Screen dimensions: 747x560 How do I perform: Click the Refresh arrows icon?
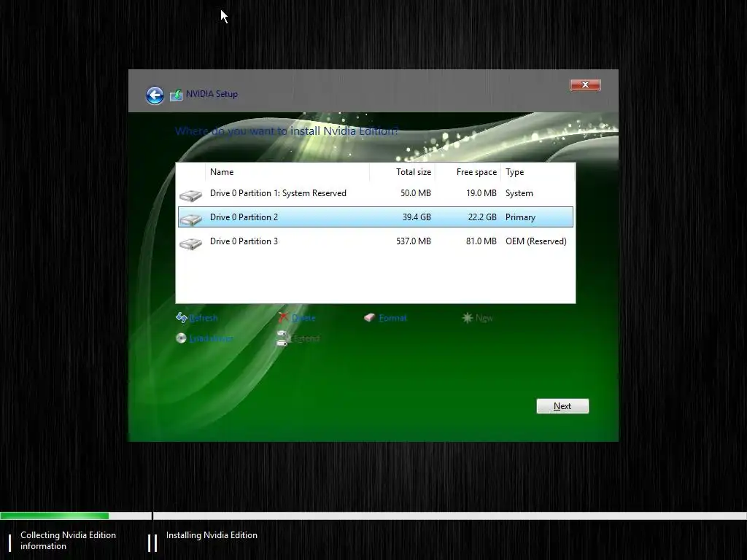click(182, 318)
